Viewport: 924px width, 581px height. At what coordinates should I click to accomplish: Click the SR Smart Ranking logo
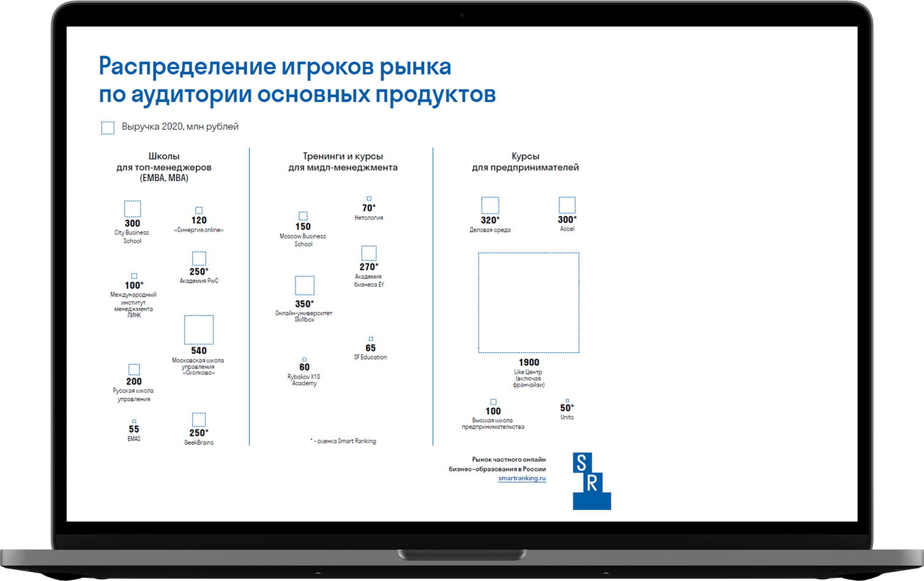[x=592, y=481]
